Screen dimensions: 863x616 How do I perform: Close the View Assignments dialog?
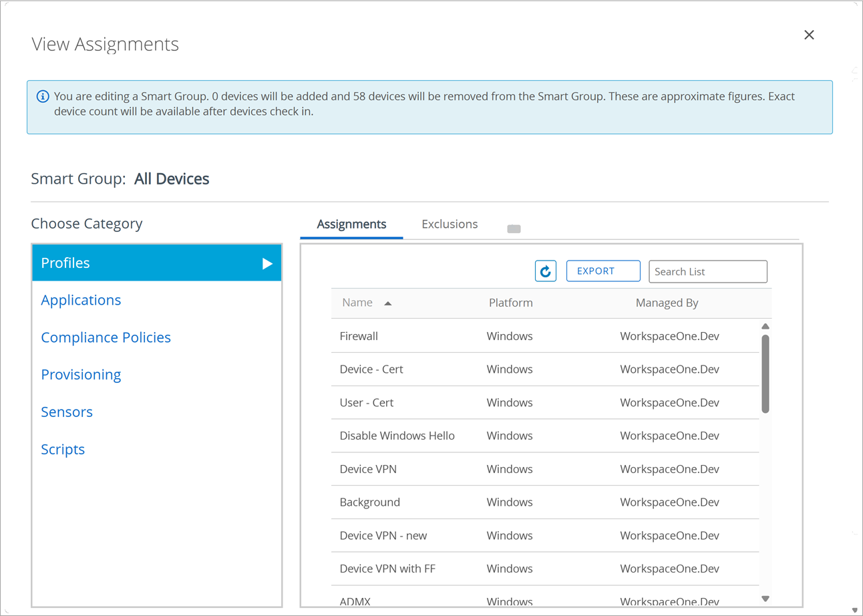(809, 35)
